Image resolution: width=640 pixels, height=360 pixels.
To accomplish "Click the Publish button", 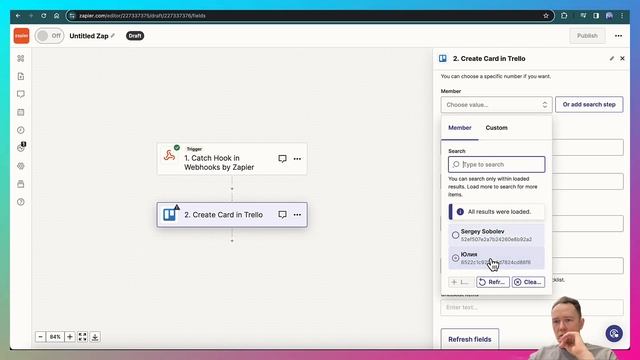I will (x=587, y=36).
